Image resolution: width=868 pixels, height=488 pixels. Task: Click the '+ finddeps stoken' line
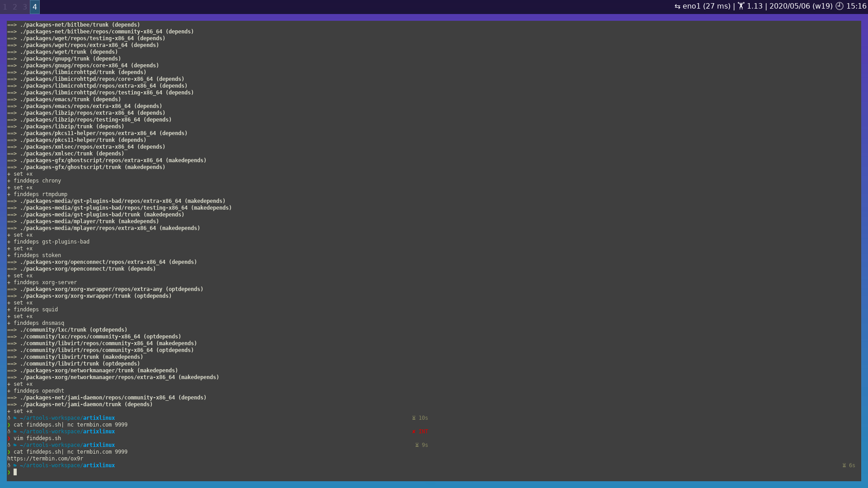[34, 255]
